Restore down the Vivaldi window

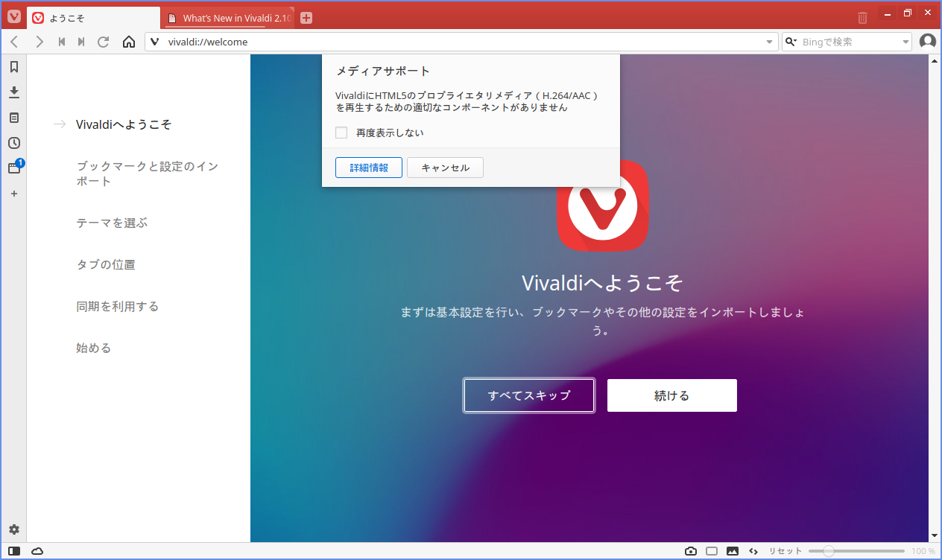click(908, 14)
